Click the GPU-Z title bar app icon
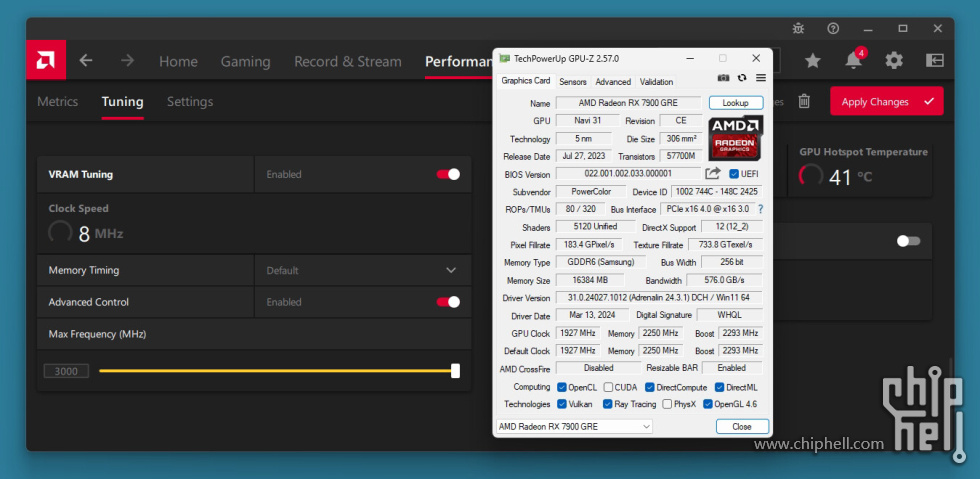 coord(504,58)
